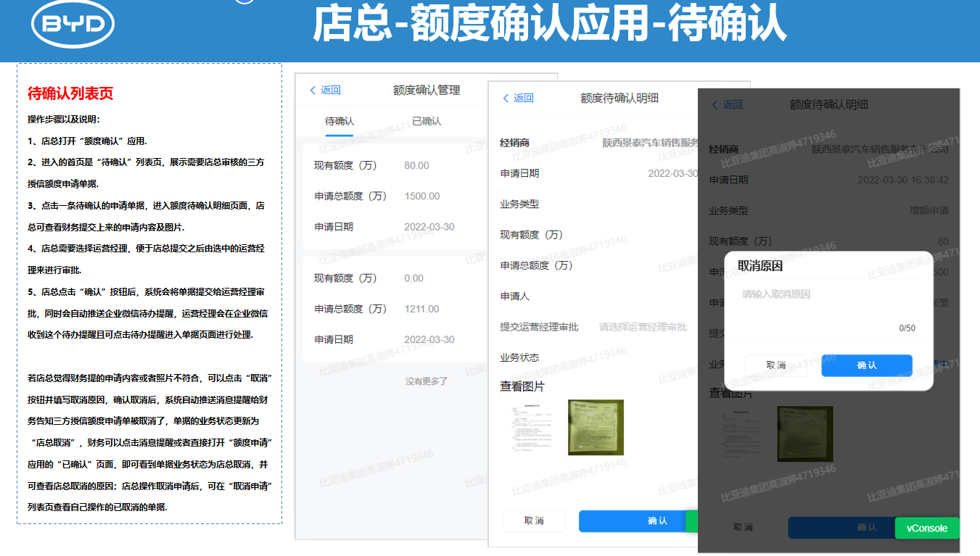Click the 没有更多了 text
This screenshot has height=556, width=980.
(x=427, y=381)
